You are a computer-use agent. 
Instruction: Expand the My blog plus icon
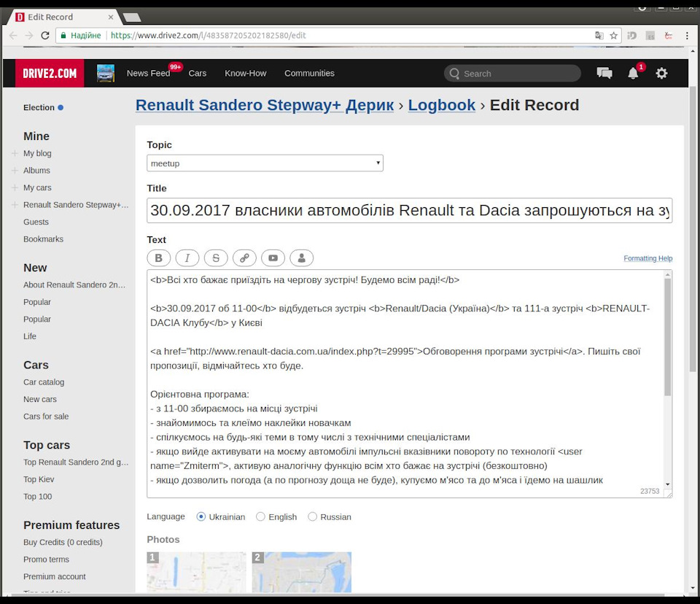click(x=15, y=153)
